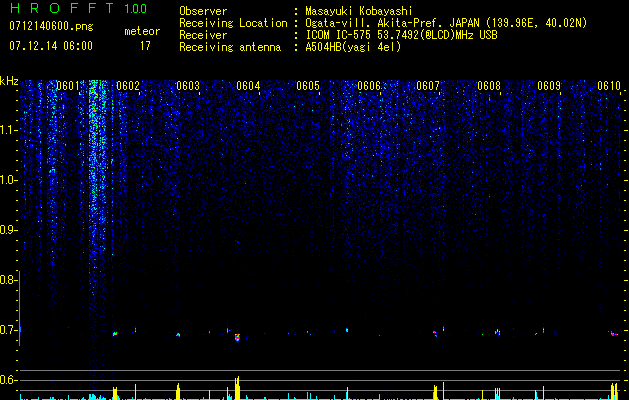This screenshot has width=629, height=400.
Task: Click the 0603 time marker
Action: (188, 85)
